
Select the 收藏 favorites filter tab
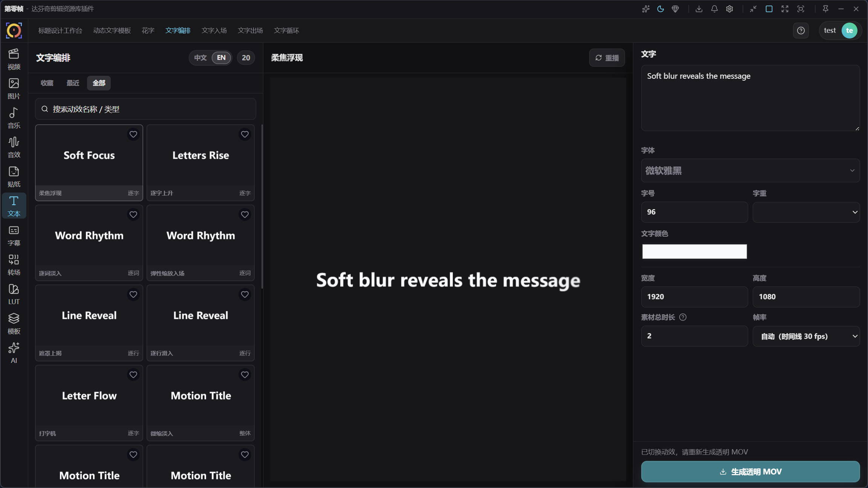point(47,83)
